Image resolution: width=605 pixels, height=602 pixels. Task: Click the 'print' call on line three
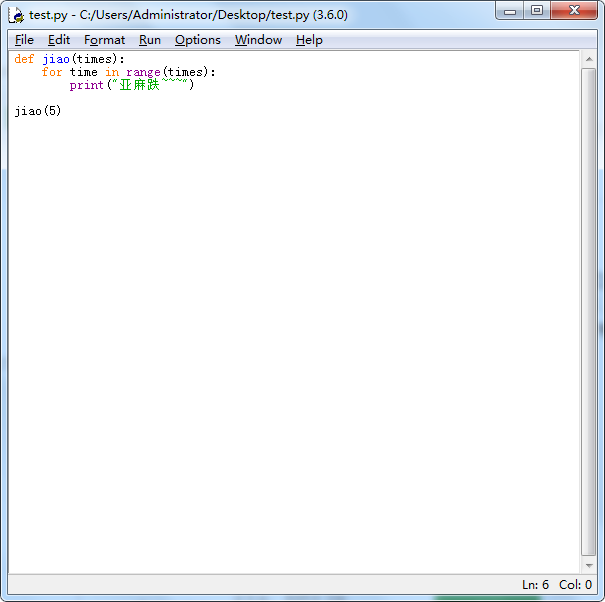tap(86, 85)
